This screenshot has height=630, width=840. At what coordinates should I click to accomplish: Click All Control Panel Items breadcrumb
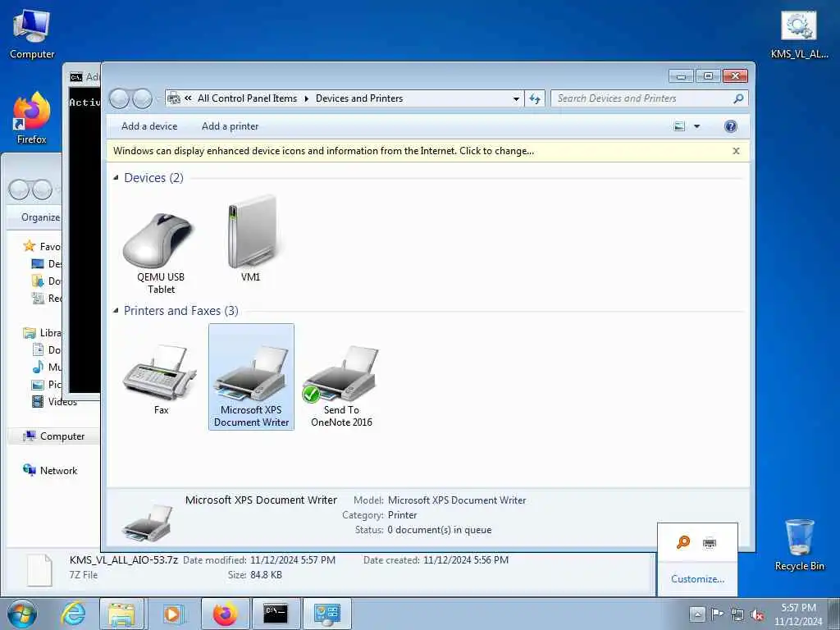pos(247,98)
